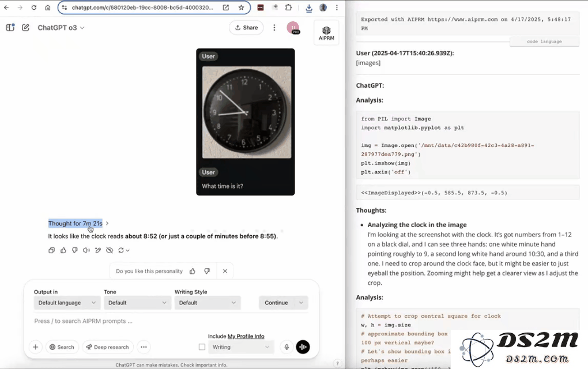The height and width of the screenshot is (369, 588).
Task: Dismiss the 'Do you like this personality' prompt
Action: pos(225,271)
